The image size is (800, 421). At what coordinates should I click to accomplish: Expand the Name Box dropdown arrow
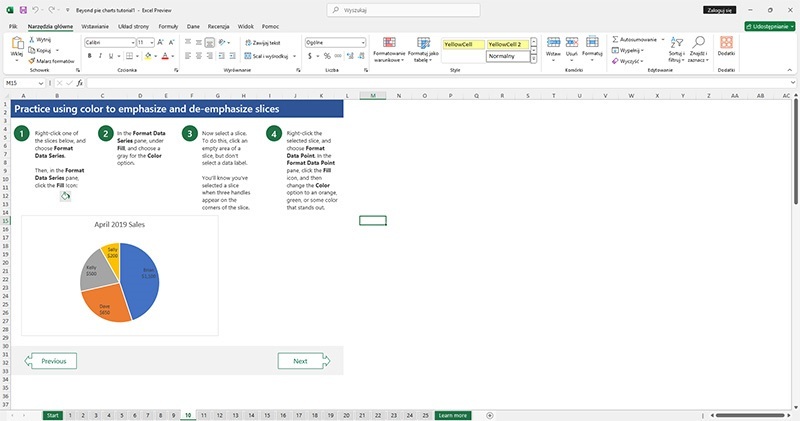(41, 83)
